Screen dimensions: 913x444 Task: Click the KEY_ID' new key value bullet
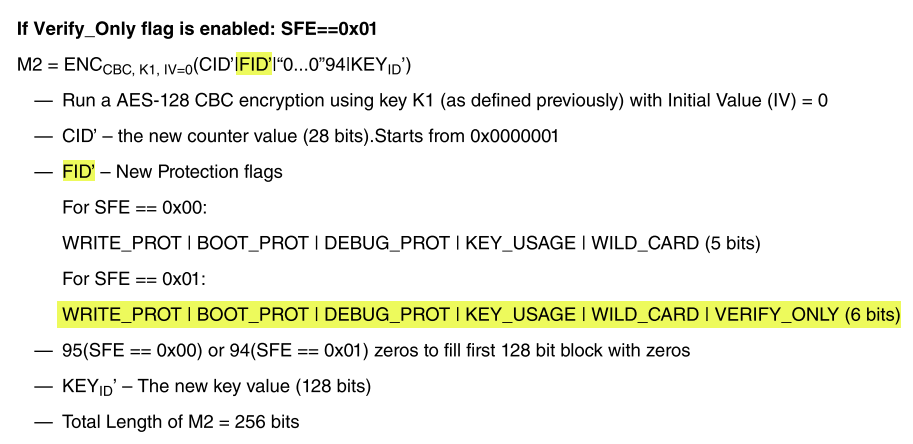(215, 387)
